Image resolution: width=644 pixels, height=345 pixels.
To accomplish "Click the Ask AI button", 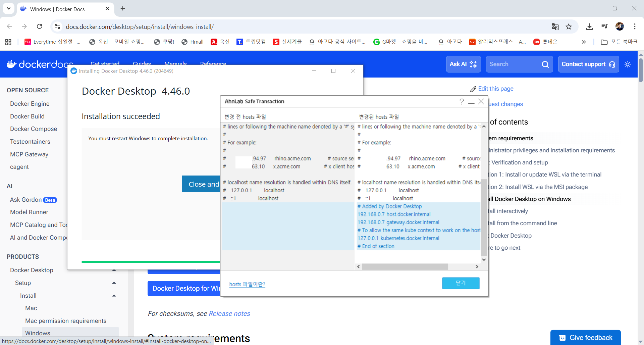I will coord(463,64).
